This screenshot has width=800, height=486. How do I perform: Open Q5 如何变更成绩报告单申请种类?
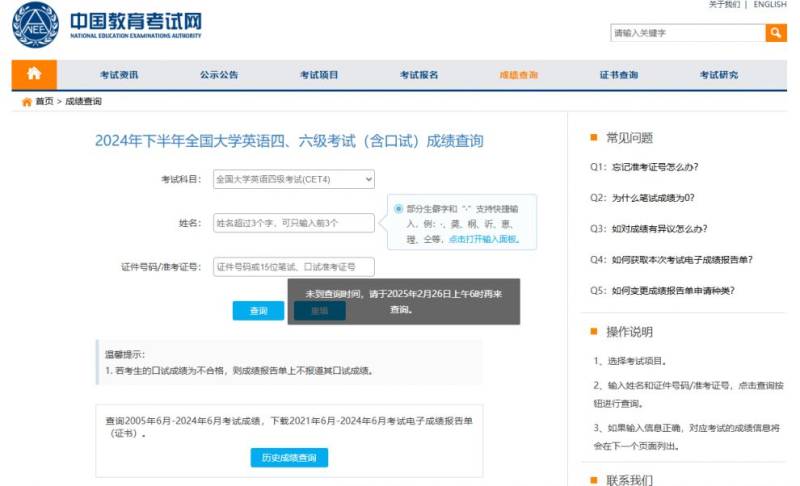pyautogui.click(x=662, y=290)
